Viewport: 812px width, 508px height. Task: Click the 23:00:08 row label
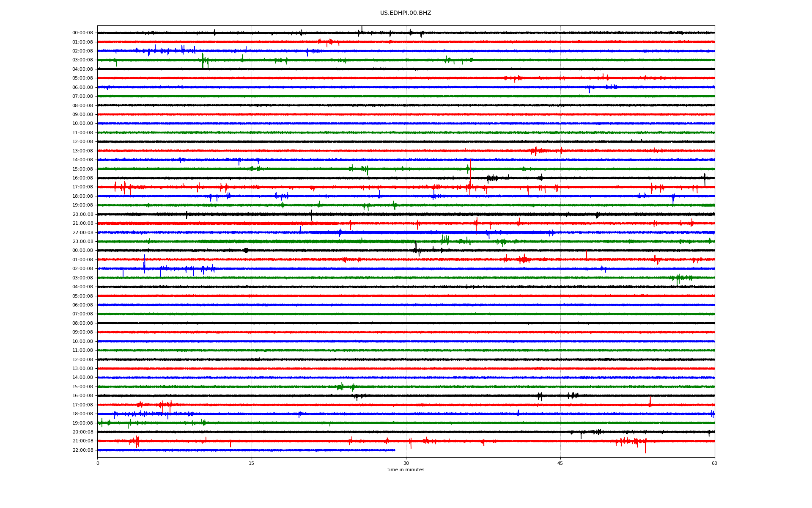tap(82, 242)
